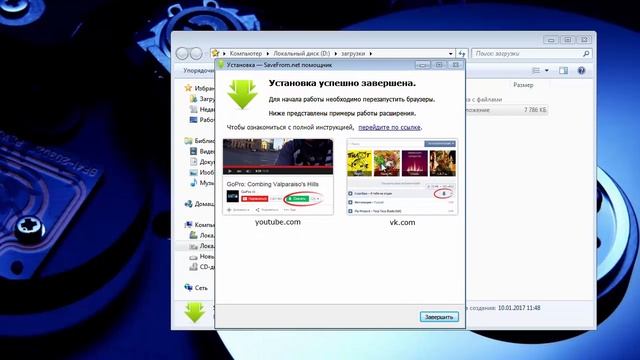
Task: Click Локальный диск (D:) breadcrumb segment
Action: 301,53
